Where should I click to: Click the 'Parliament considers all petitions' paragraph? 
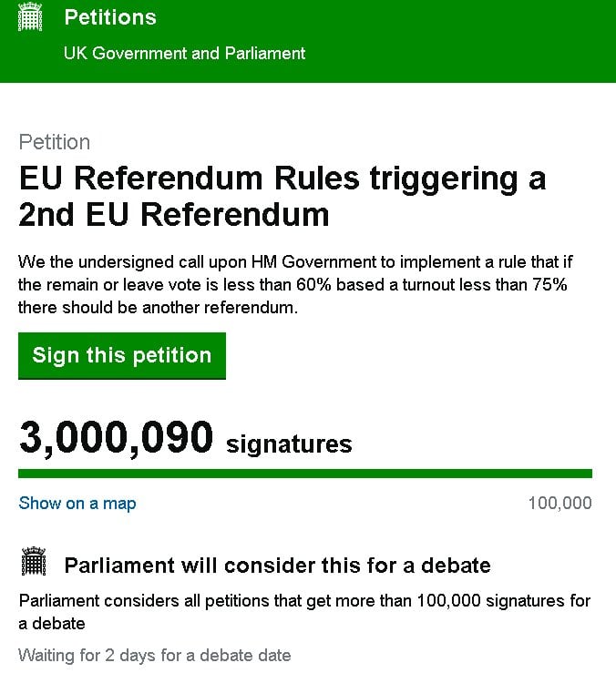(x=304, y=601)
